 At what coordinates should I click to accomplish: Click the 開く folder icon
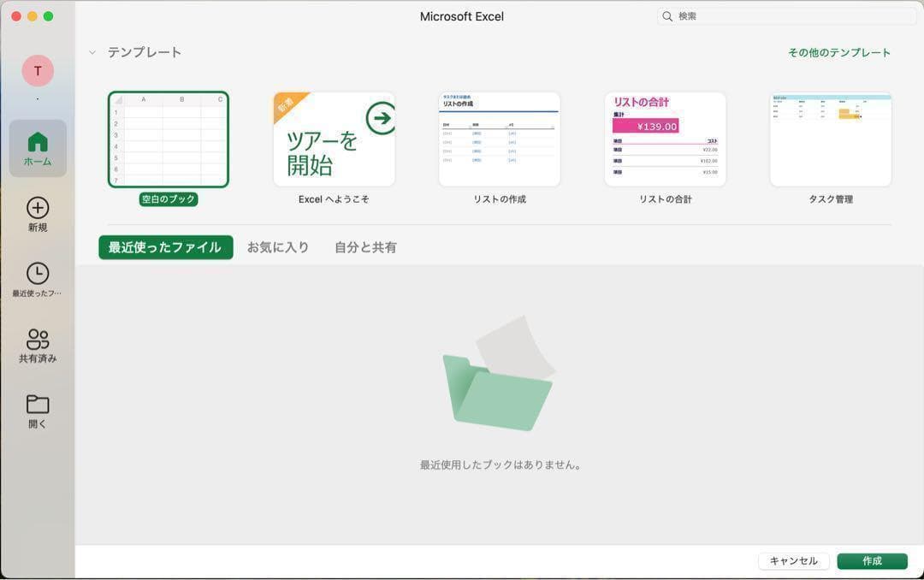(x=37, y=402)
